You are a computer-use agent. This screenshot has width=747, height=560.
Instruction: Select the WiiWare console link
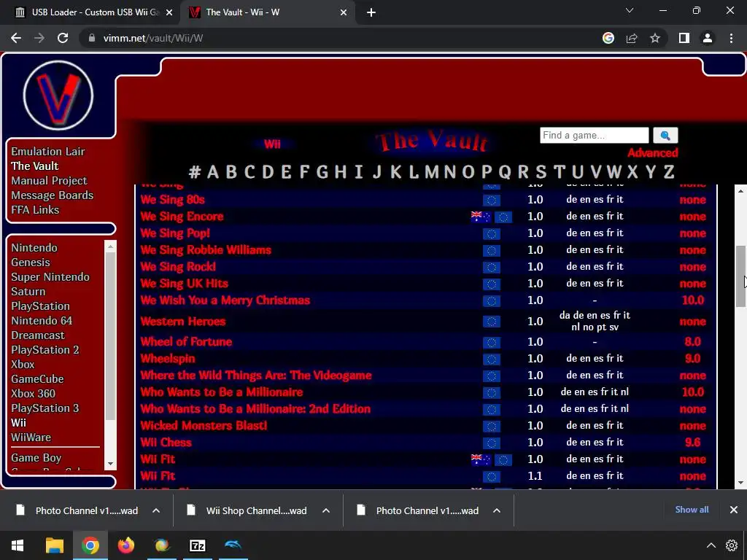(31, 437)
